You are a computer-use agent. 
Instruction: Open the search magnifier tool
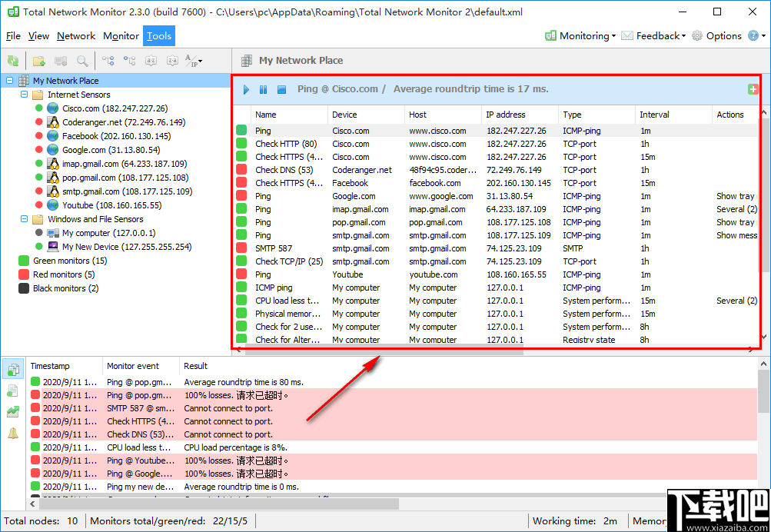click(81, 60)
